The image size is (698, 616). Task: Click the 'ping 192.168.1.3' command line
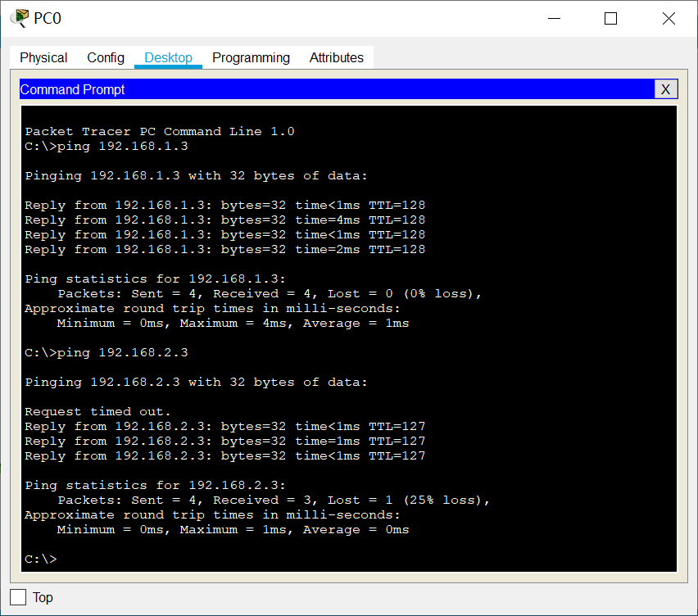107,146
